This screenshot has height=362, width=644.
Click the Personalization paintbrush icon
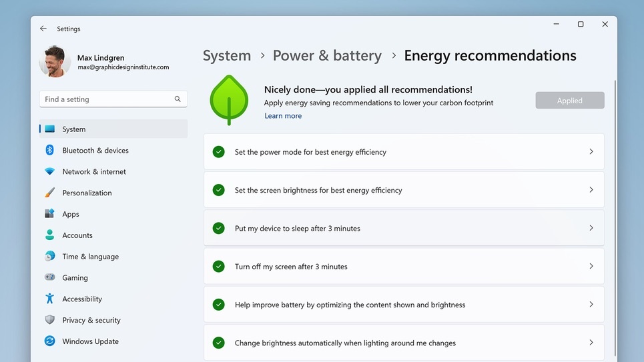pyautogui.click(x=49, y=193)
